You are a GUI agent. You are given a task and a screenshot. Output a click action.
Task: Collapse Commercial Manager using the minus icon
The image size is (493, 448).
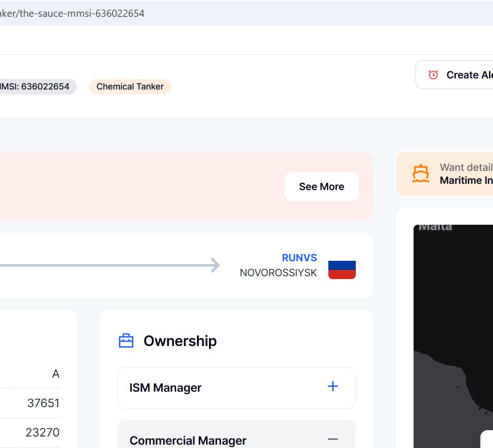click(x=333, y=439)
